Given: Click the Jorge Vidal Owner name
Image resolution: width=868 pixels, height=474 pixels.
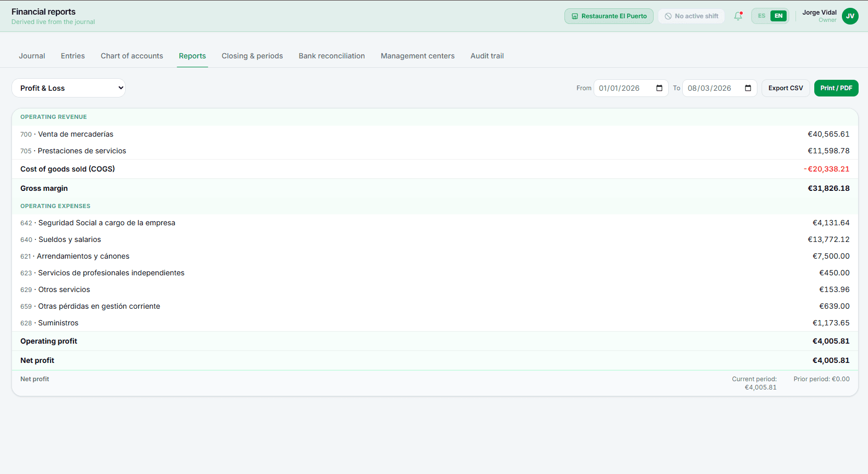Looking at the screenshot, I should pos(819,16).
